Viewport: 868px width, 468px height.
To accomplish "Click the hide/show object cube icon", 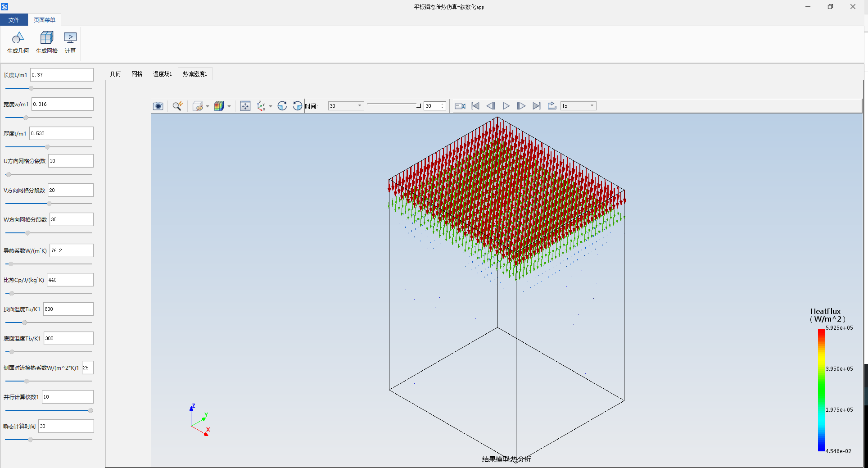I will pos(198,106).
